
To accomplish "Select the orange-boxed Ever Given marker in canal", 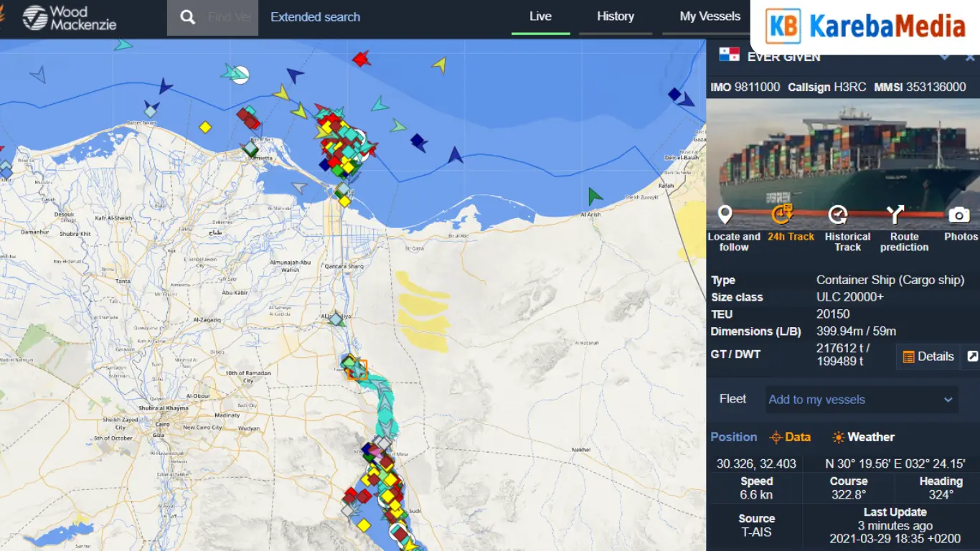I will tap(357, 369).
